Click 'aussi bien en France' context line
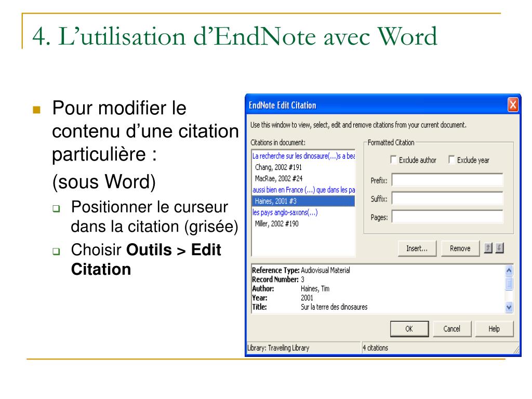The image size is (532, 399). point(303,190)
